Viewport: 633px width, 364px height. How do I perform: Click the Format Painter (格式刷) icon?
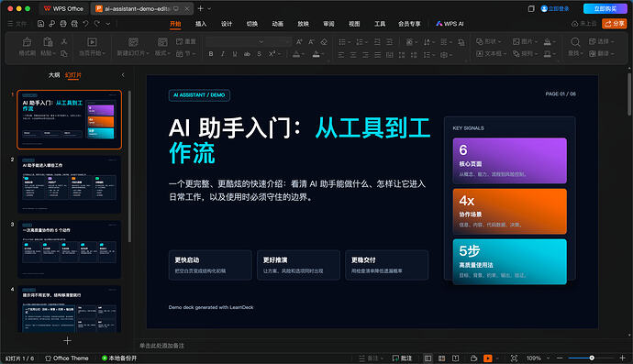pos(27,42)
